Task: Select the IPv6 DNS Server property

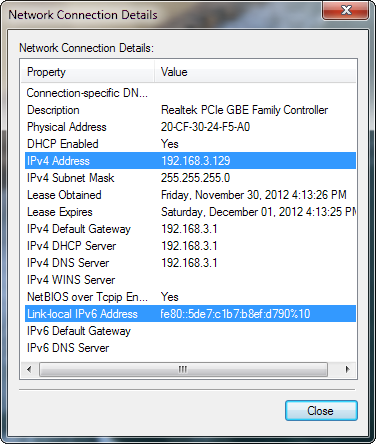Action: point(68,348)
